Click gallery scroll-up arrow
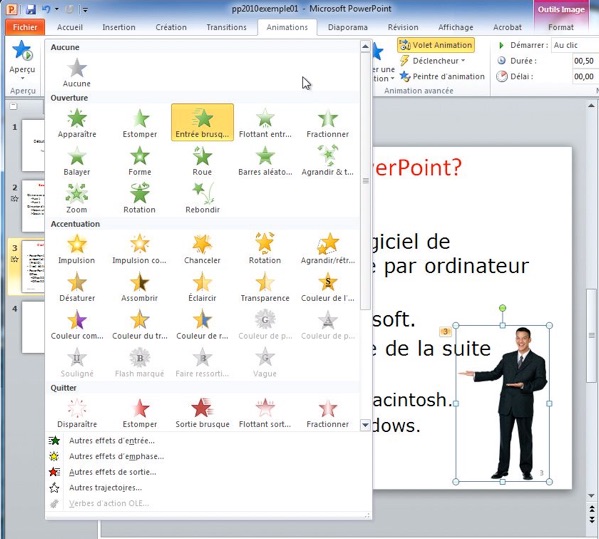599x539 pixels. 365,47
